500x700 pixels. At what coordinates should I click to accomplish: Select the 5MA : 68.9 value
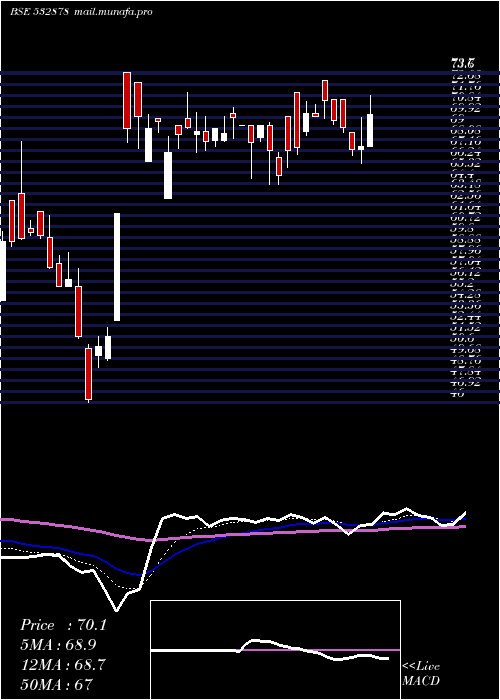(x=58, y=645)
